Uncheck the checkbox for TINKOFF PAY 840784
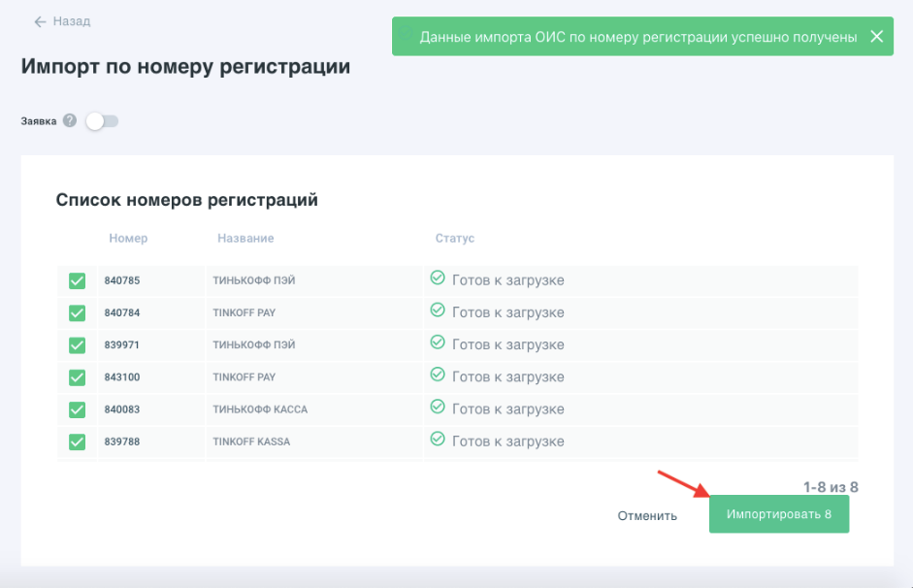 pos(78,313)
